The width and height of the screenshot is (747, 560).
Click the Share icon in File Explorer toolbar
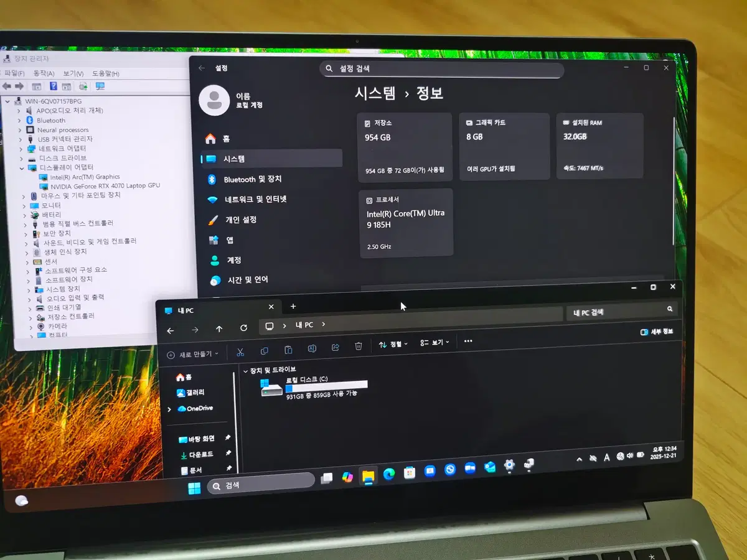coord(336,347)
